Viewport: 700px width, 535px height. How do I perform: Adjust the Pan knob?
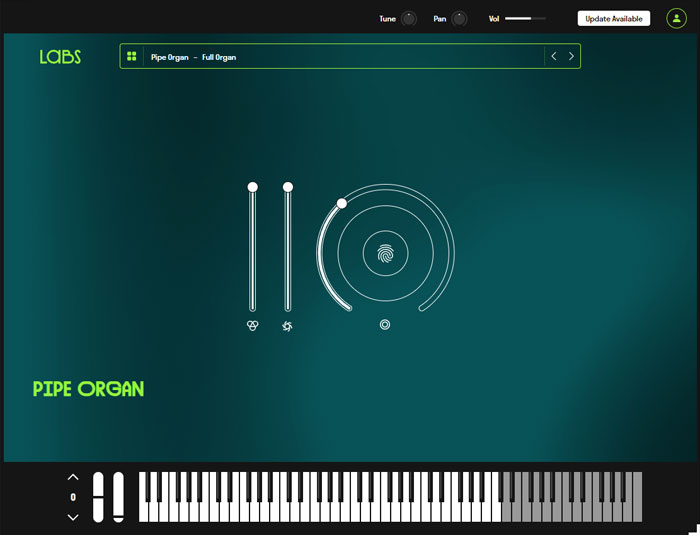[x=459, y=19]
